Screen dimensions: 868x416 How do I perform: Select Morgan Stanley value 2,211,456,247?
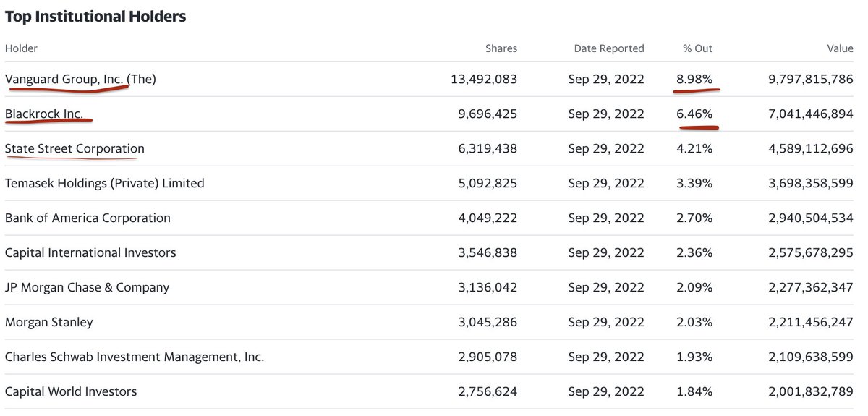click(811, 322)
